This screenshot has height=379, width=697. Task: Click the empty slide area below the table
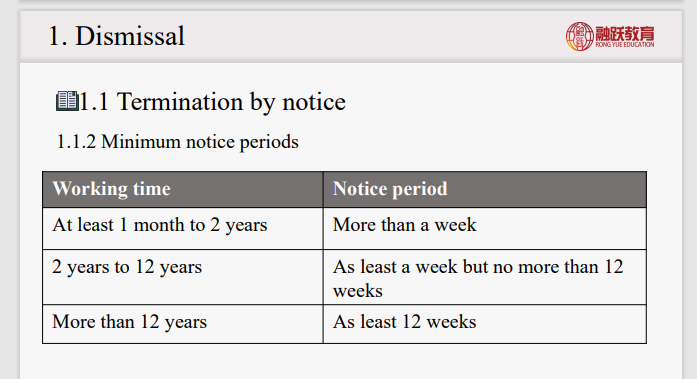[351, 361]
